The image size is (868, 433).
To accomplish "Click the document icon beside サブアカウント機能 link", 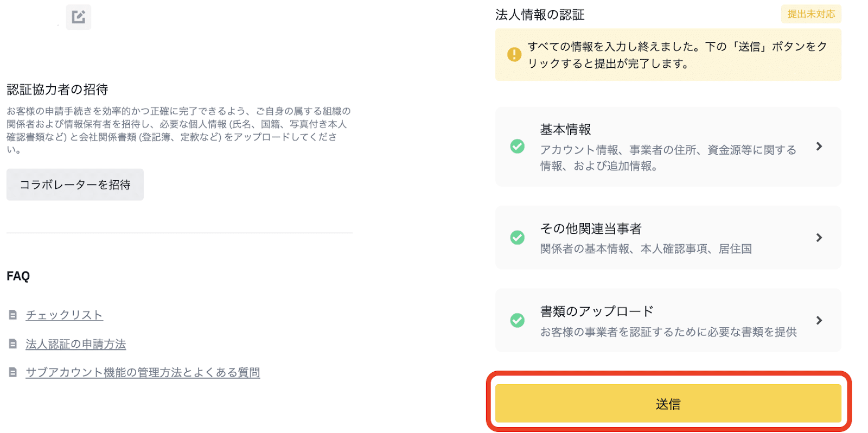I will pyautogui.click(x=13, y=372).
